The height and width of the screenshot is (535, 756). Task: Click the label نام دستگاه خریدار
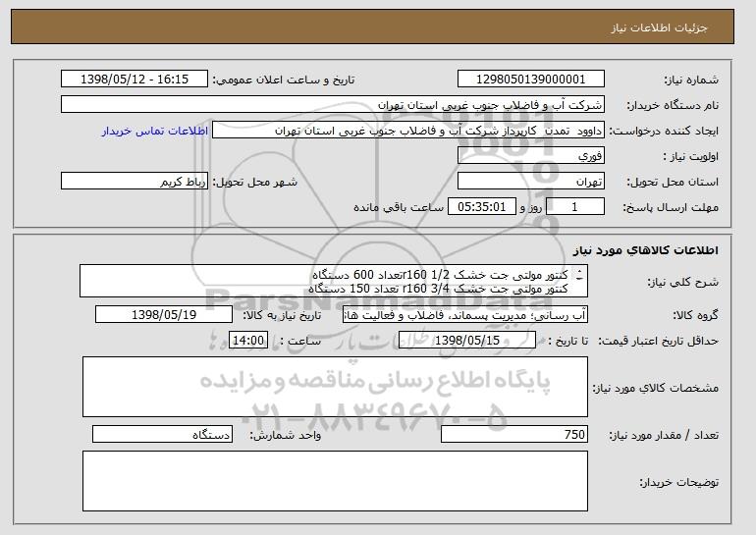(673, 106)
